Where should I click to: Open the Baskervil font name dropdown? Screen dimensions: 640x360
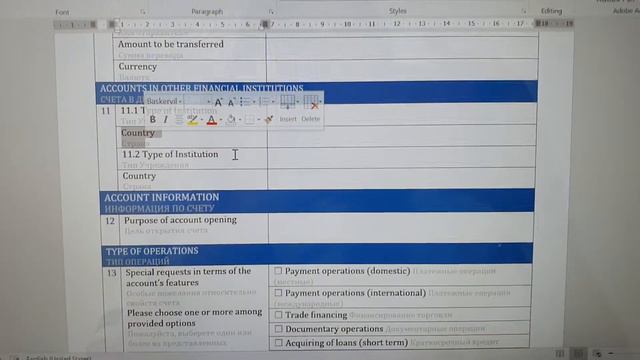(180, 102)
